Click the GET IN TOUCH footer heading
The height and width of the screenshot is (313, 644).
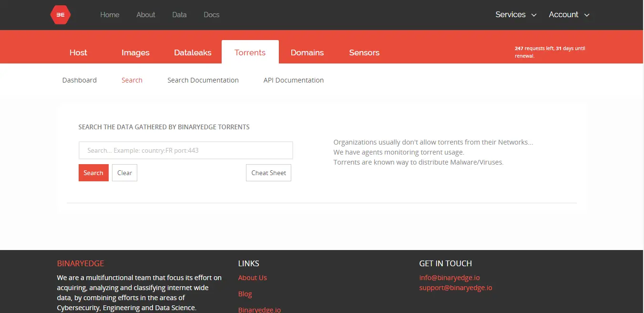[446, 263]
